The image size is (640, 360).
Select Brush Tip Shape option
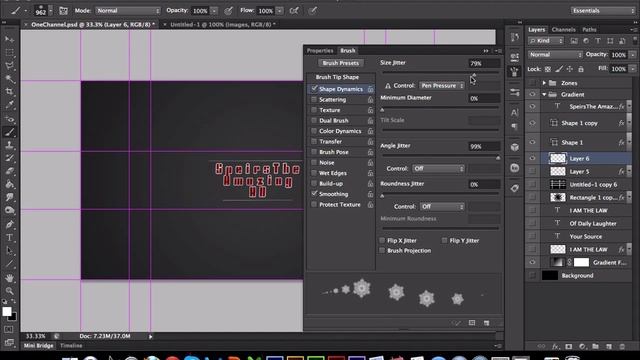(x=337, y=77)
